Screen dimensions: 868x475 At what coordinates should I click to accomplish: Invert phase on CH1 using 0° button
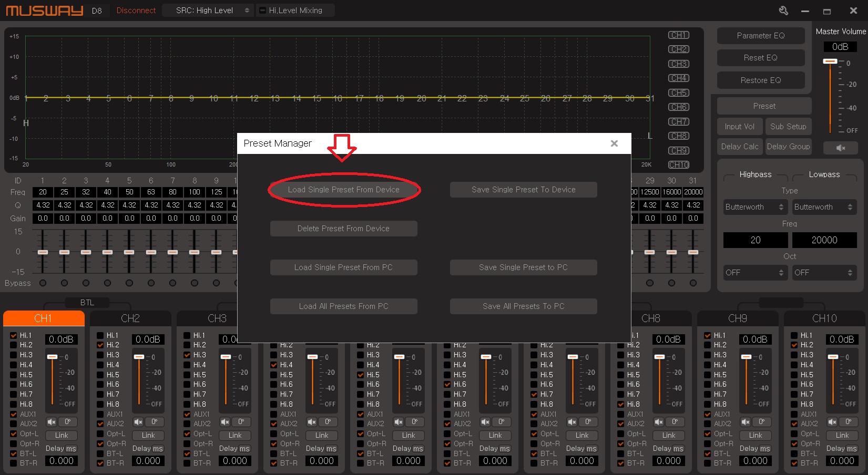coord(68,422)
